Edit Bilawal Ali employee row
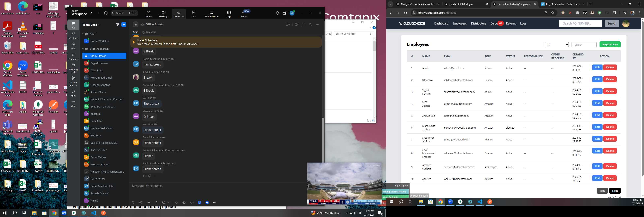Screen dimensions: 644x217 [597, 79]
